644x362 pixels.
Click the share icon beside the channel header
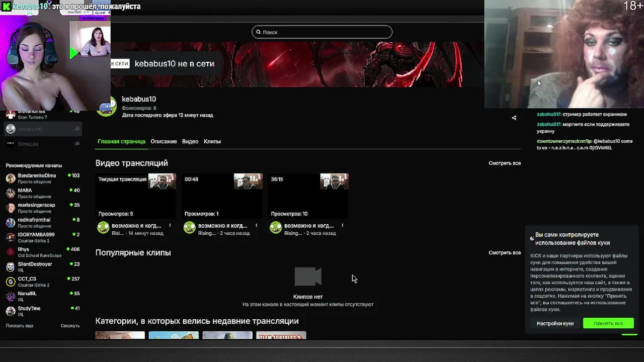tap(514, 118)
